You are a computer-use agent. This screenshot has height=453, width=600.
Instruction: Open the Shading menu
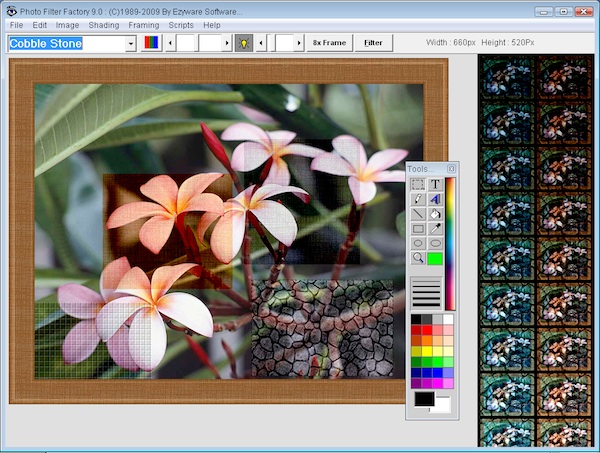103,24
